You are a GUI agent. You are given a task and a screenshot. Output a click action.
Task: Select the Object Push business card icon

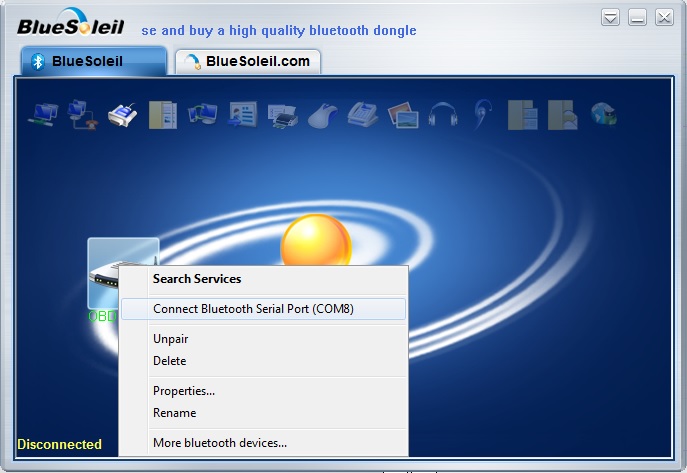[x=242, y=115]
